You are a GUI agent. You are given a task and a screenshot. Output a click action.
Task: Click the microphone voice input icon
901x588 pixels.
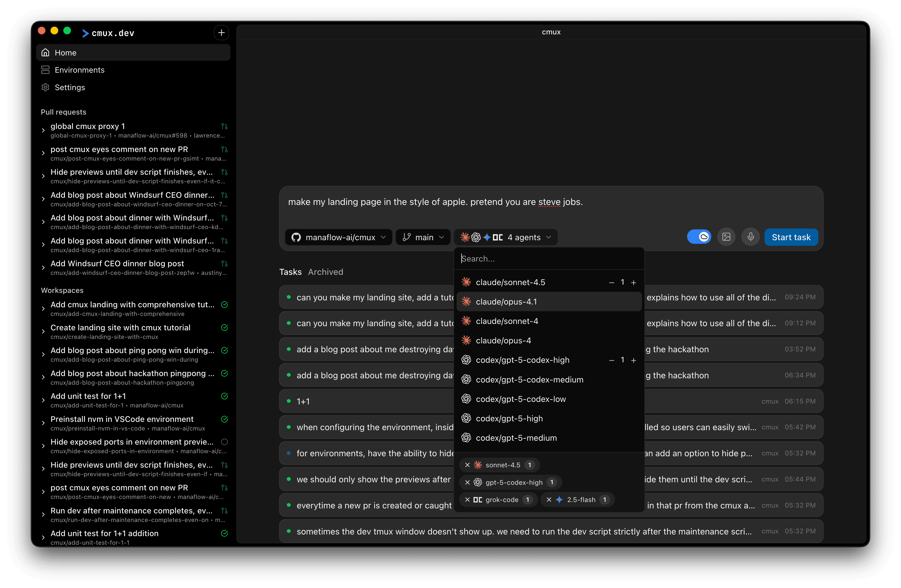750,237
